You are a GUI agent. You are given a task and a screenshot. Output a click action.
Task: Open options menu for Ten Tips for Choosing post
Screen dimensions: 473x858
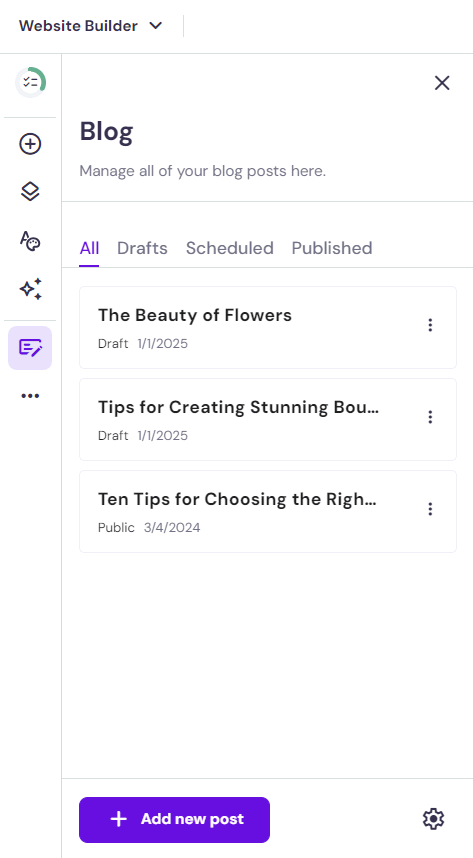click(x=430, y=509)
